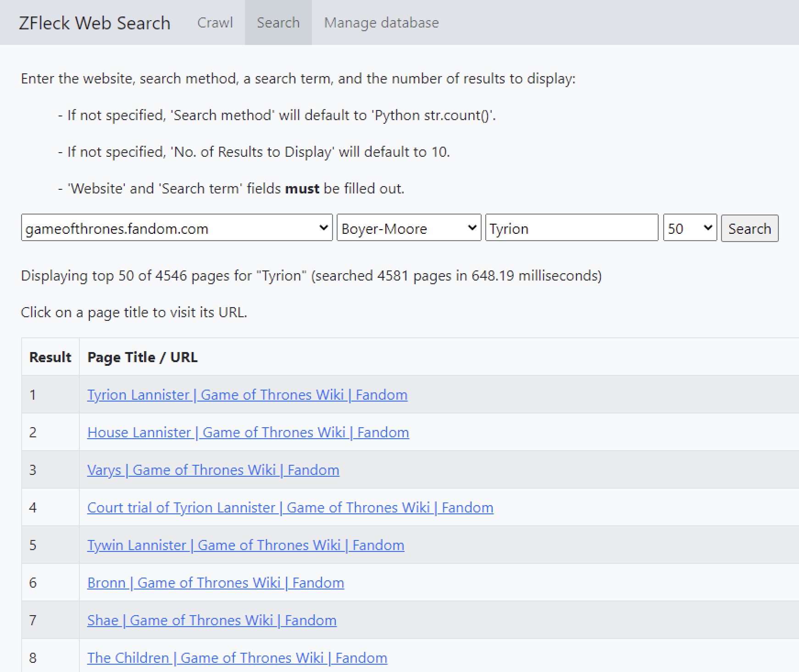The width and height of the screenshot is (799, 672).
Task: Visit the Bronn wiki result link
Action: pos(216,583)
